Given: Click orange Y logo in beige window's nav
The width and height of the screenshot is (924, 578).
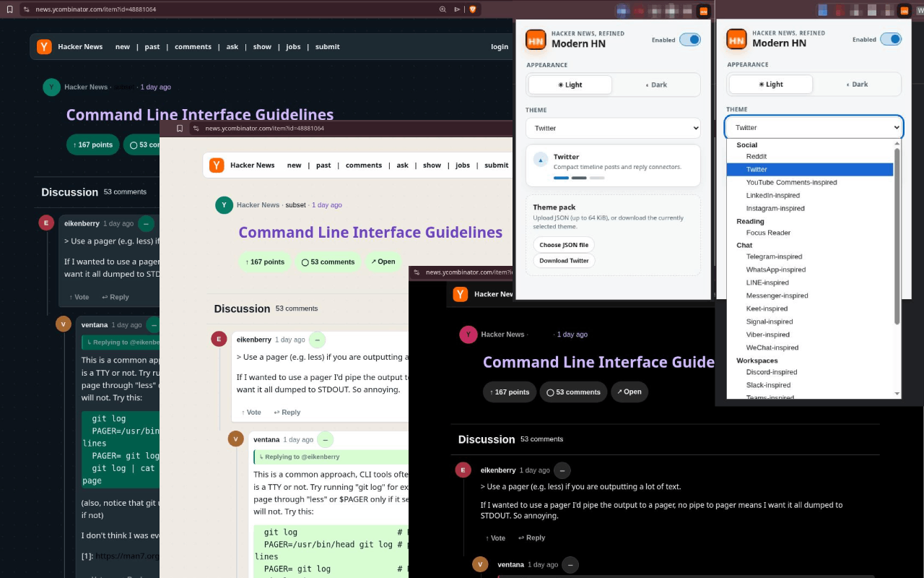Looking at the screenshot, I should pyautogui.click(x=217, y=165).
